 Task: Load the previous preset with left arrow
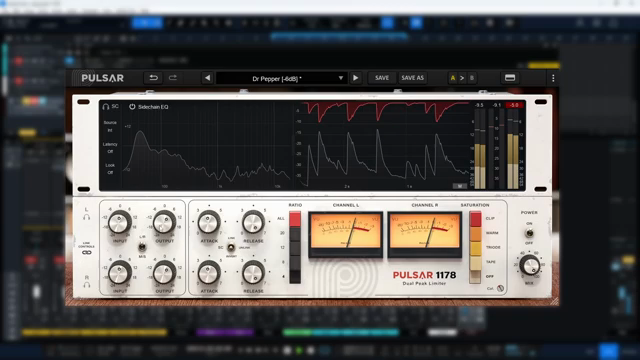207,78
